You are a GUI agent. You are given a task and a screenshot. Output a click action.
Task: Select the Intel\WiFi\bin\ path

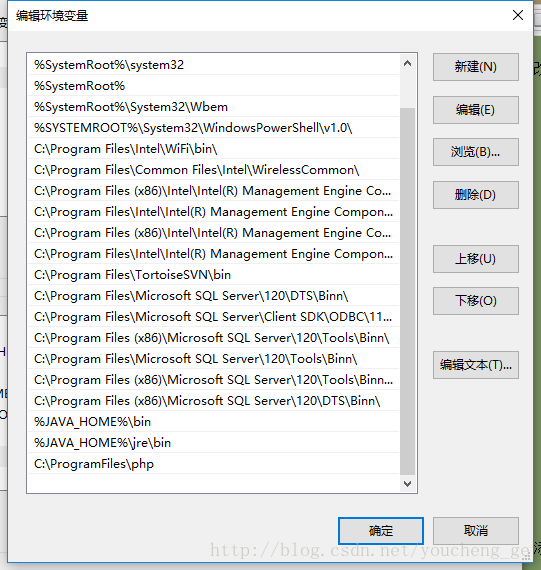(x=213, y=149)
